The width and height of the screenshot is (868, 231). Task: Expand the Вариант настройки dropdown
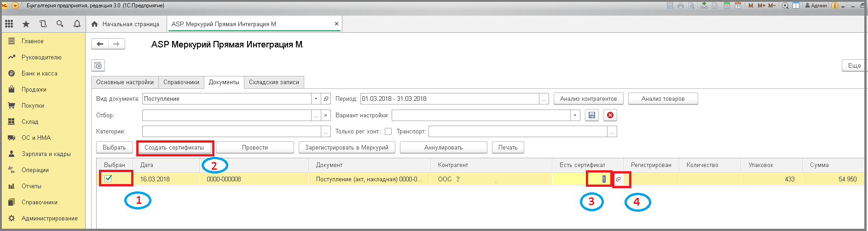(x=575, y=115)
